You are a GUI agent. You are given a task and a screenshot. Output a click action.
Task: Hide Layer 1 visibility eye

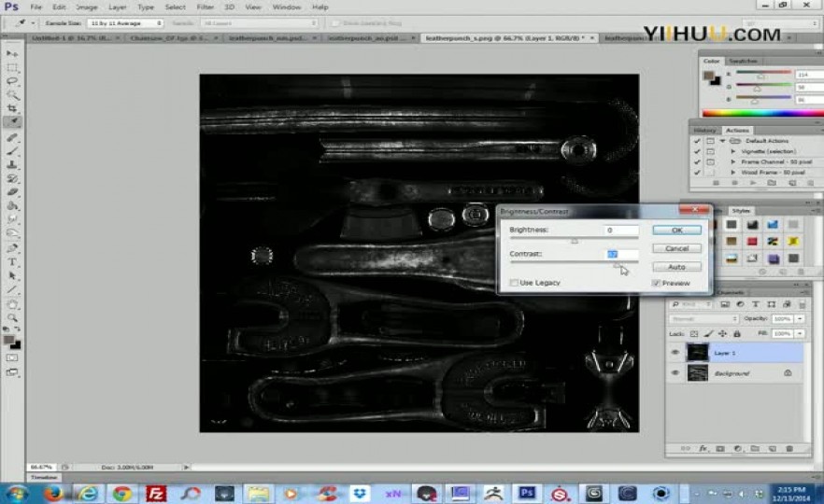[675, 353]
